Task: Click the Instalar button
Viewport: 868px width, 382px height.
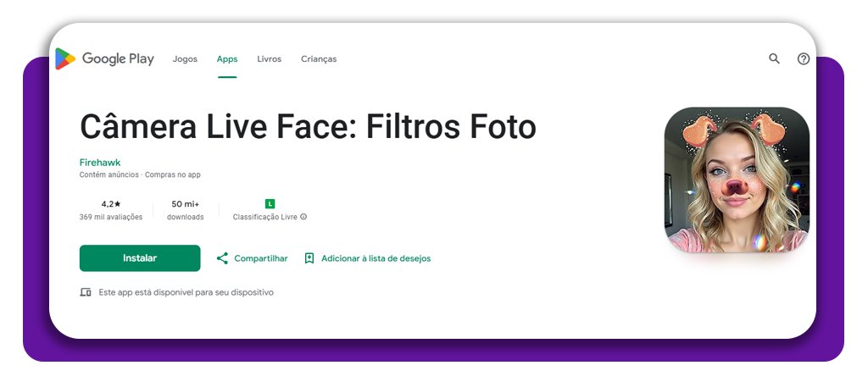Action: click(140, 258)
